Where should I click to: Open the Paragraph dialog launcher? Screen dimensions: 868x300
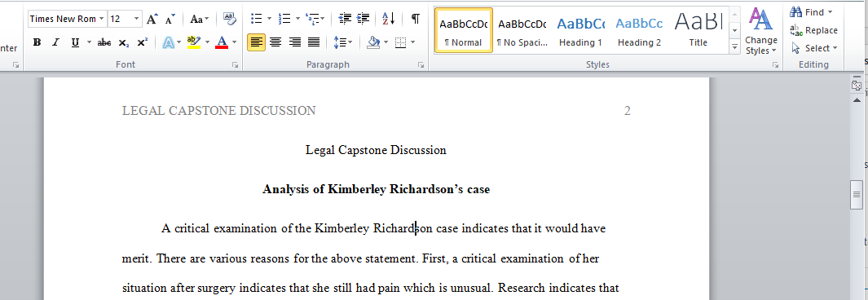(421, 64)
